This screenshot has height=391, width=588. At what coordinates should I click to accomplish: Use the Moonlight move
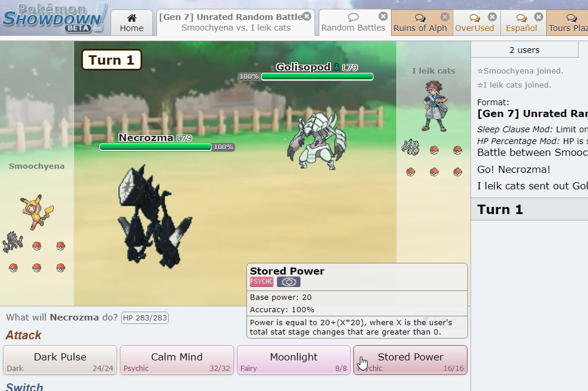click(293, 360)
